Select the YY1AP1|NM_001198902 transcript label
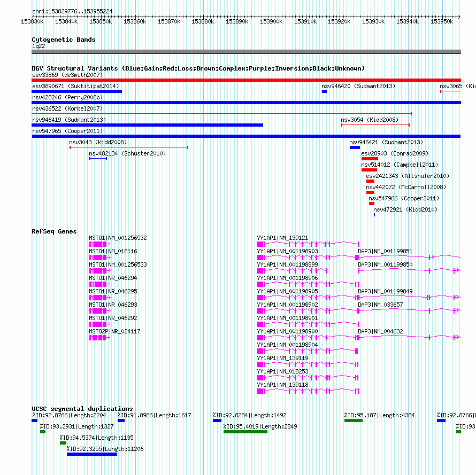 coord(288,305)
